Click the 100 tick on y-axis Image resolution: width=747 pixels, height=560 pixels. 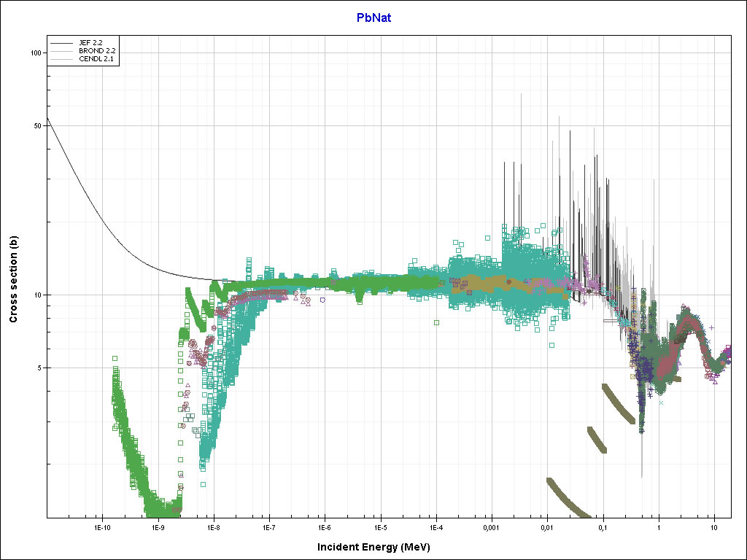click(x=34, y=52)
